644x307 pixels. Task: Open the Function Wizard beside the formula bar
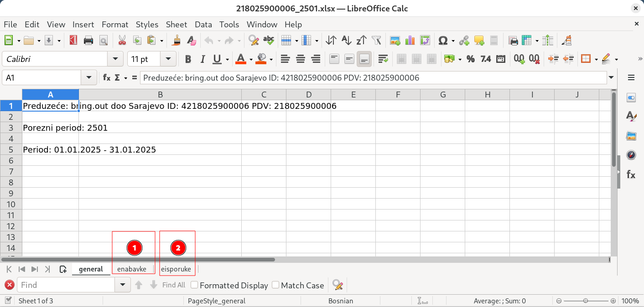coord(107,78)
